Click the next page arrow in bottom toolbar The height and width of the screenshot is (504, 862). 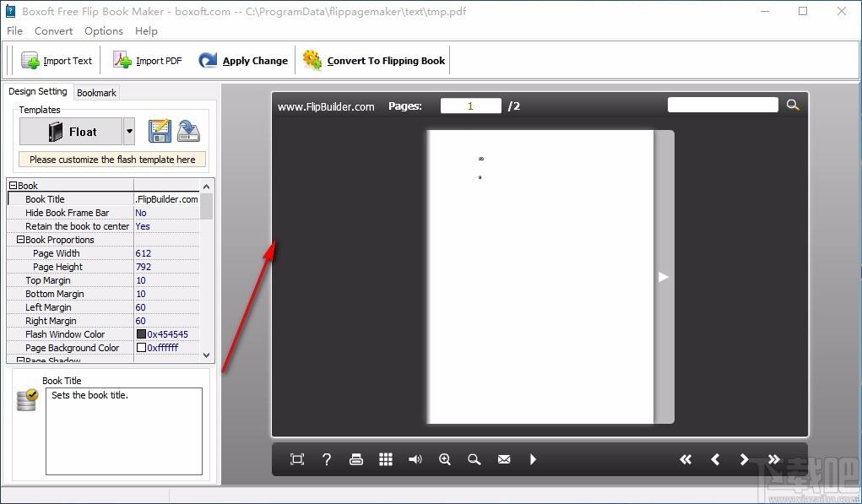[745, 459]
